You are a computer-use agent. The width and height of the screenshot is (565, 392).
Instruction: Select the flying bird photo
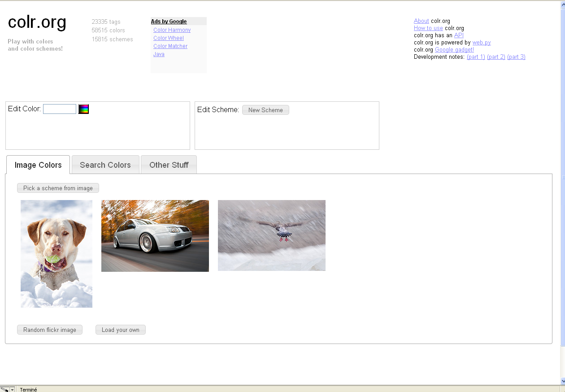[x=272, y=235]
